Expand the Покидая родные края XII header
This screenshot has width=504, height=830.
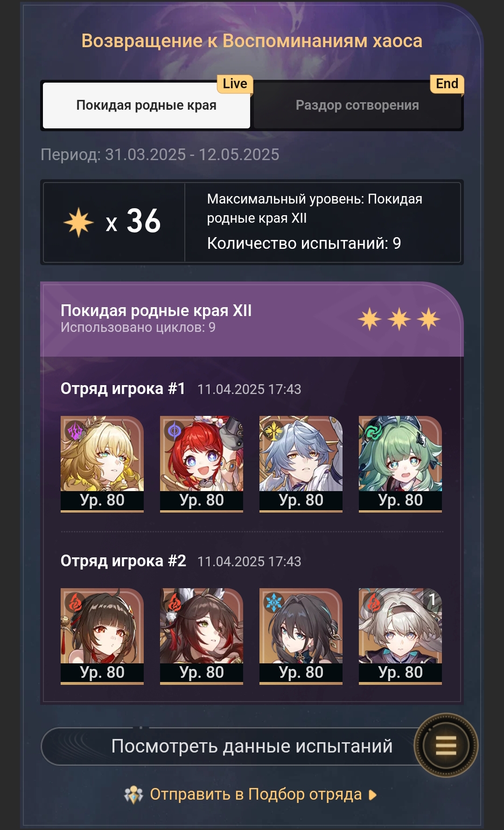(x=252, y=319)
